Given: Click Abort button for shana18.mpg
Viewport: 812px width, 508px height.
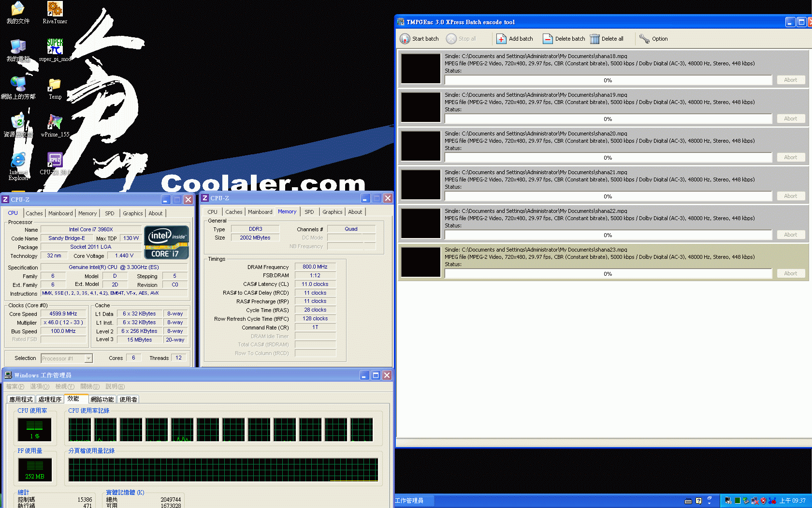Looking at the screenshot, I should [x=791, y=80].
